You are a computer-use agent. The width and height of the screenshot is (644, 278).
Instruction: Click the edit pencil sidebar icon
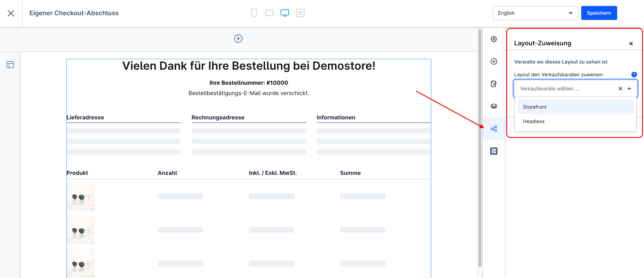494,84
